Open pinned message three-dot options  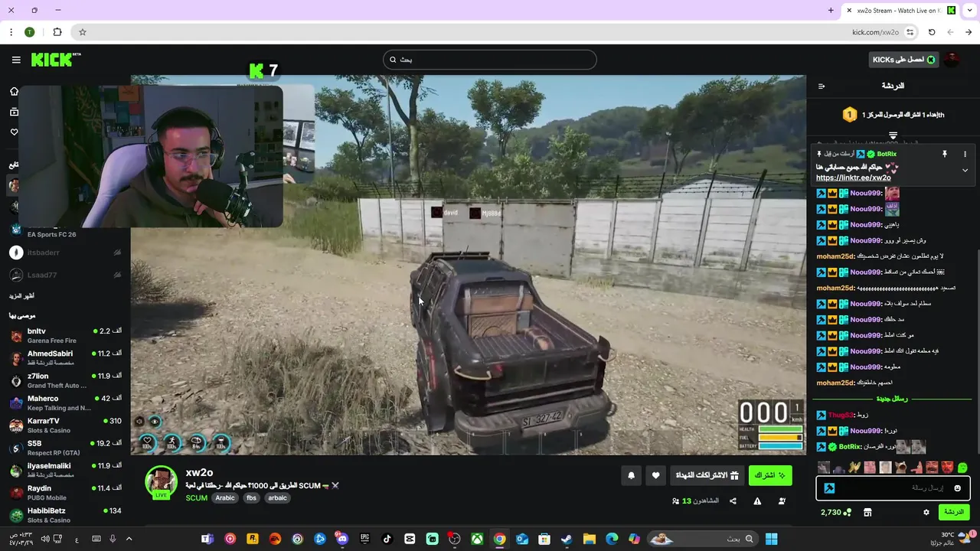(965, 154)
